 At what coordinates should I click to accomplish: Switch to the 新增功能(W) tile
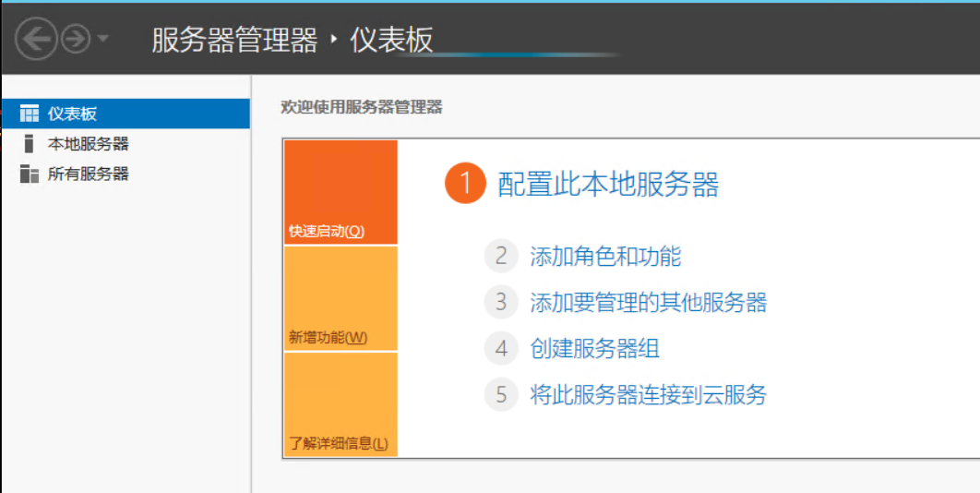(341, 299)
